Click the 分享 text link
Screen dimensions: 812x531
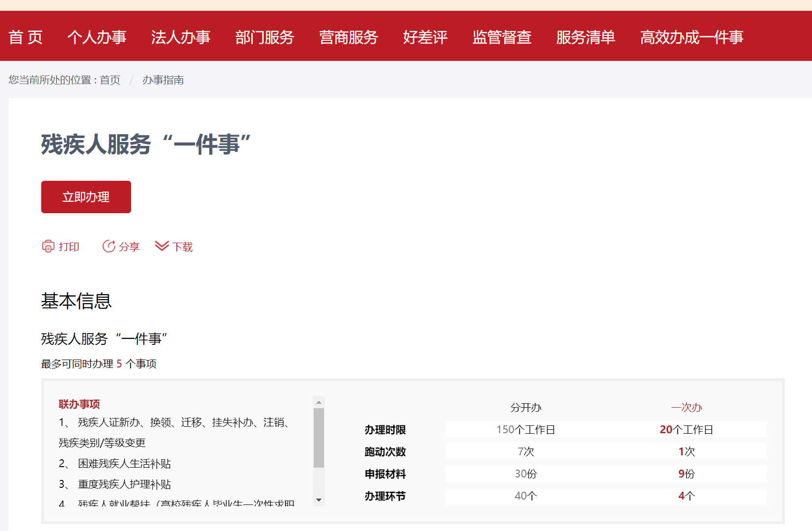coord(129,247)
